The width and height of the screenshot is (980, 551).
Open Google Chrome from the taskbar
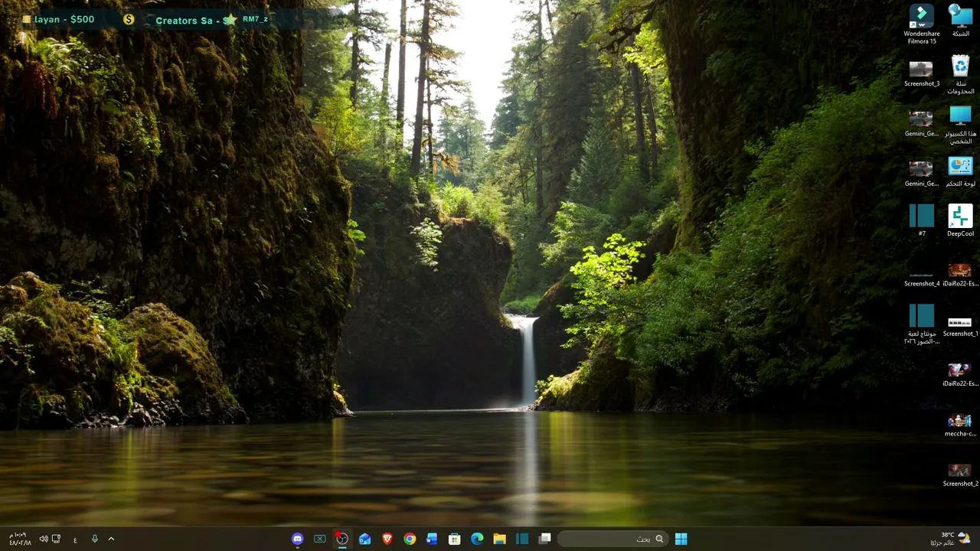point(410,539)
